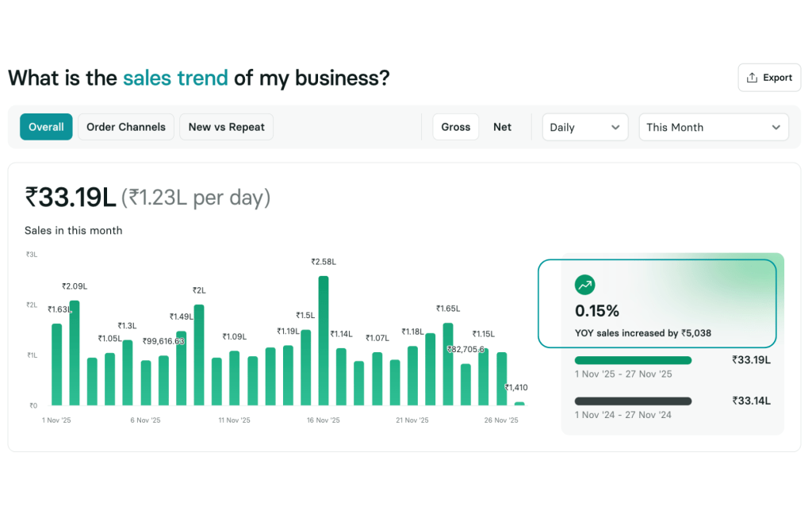Click the ₹2.09L bar in the chart
This screenshot has height=518, width=812.
(75, 353)
